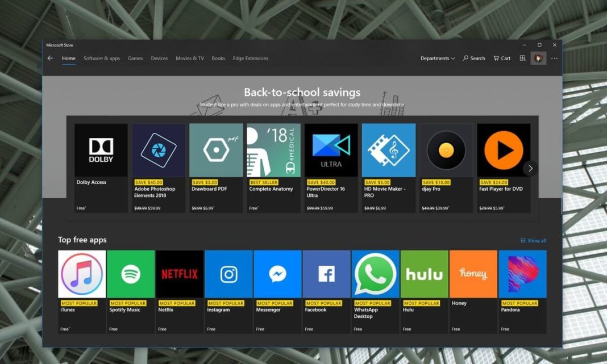Viewport: 607px width, 364px height.
Task: Open the Search icon in the store toolbar
Action: pos(474,58)
